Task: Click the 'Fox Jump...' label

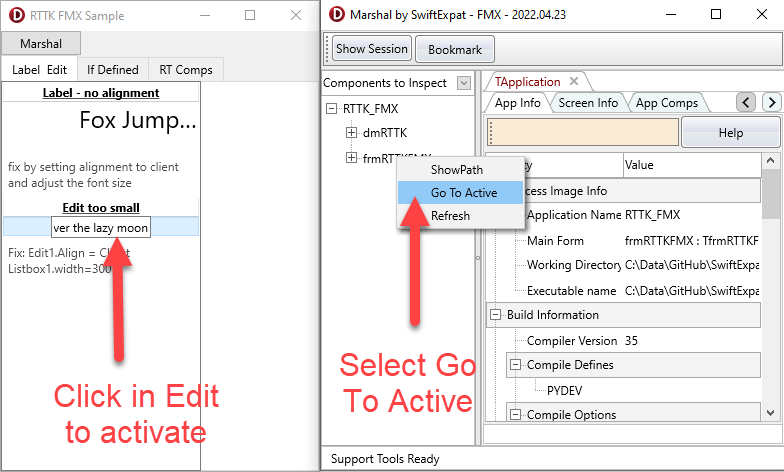Action: (138, 120)
